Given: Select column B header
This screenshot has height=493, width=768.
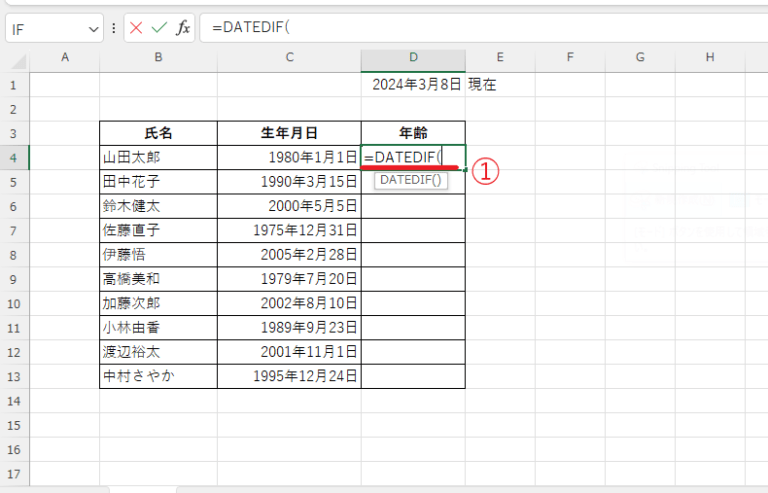Looking at the screenshot, I should pos(158,58).
